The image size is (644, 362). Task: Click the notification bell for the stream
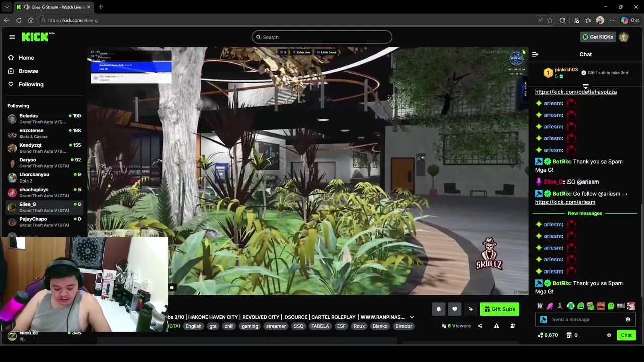(439, 309)
